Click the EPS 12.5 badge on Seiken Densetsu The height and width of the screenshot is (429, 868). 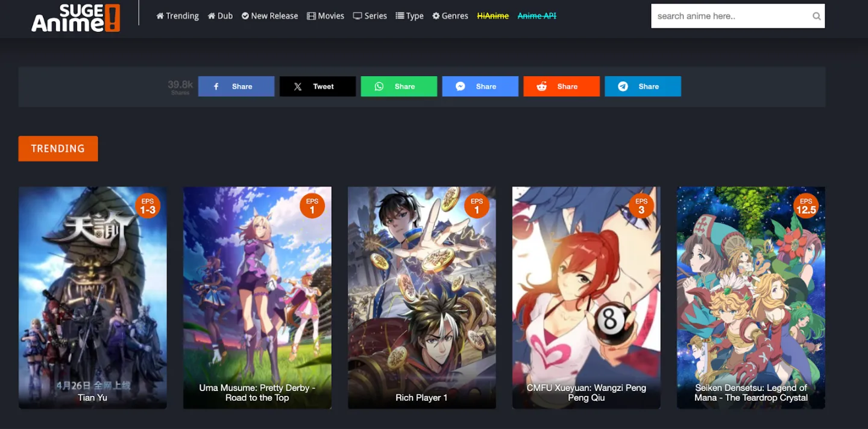(806, 206)
